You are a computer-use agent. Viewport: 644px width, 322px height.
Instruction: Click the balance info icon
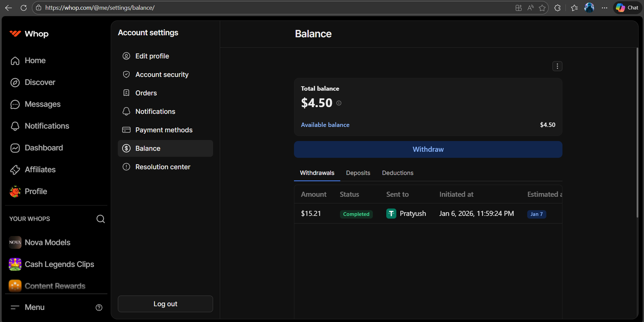[339, 103]
